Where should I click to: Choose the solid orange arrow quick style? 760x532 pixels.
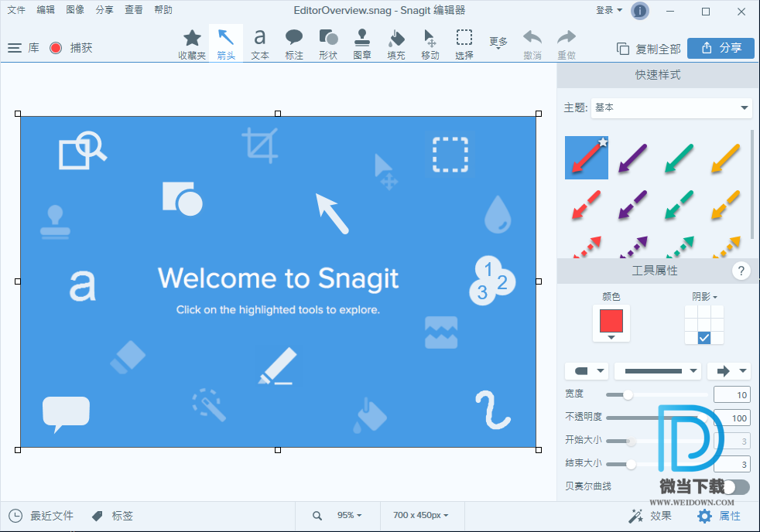726,158
